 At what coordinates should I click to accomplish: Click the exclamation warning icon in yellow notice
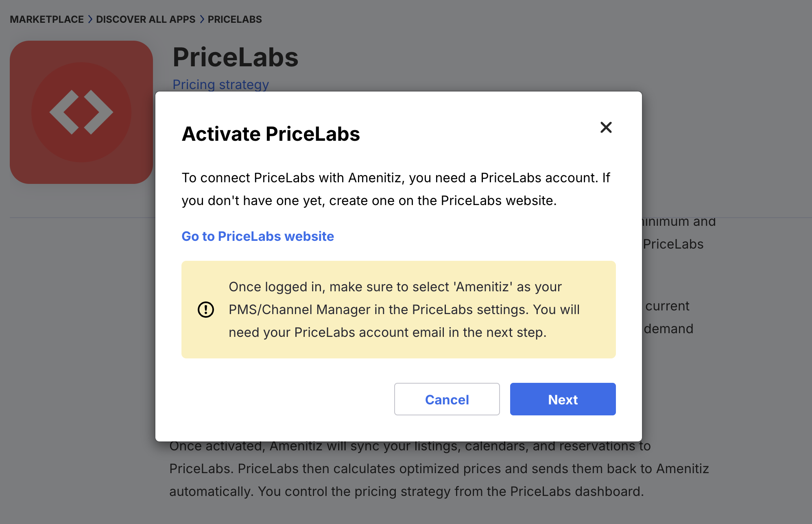(206, 310)
